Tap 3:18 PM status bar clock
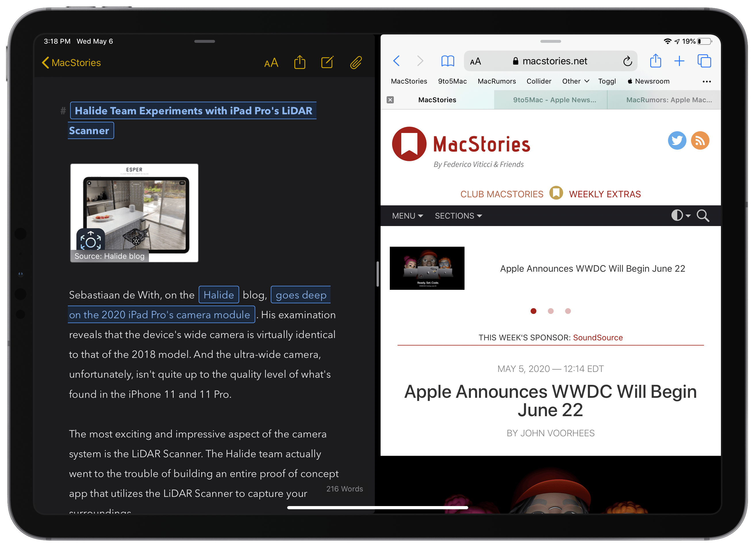This screenshot has width=756, height=548. click(x=57, y=41)
